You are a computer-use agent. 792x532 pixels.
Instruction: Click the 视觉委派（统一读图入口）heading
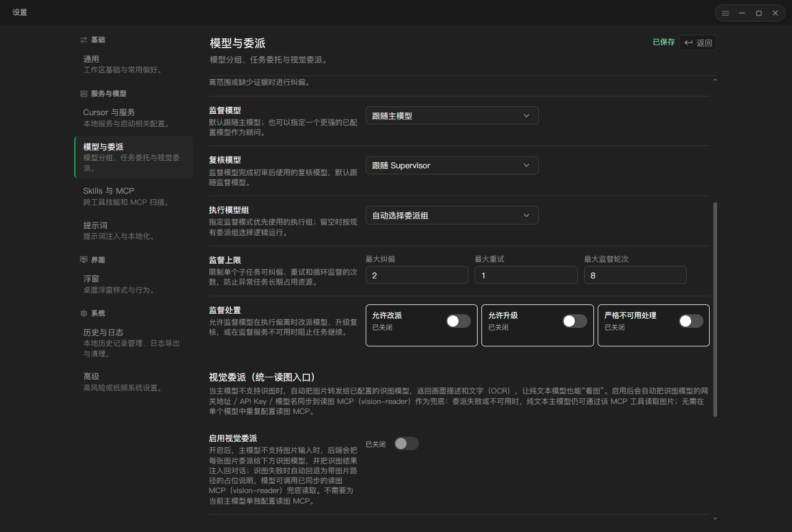pos(262,377)
